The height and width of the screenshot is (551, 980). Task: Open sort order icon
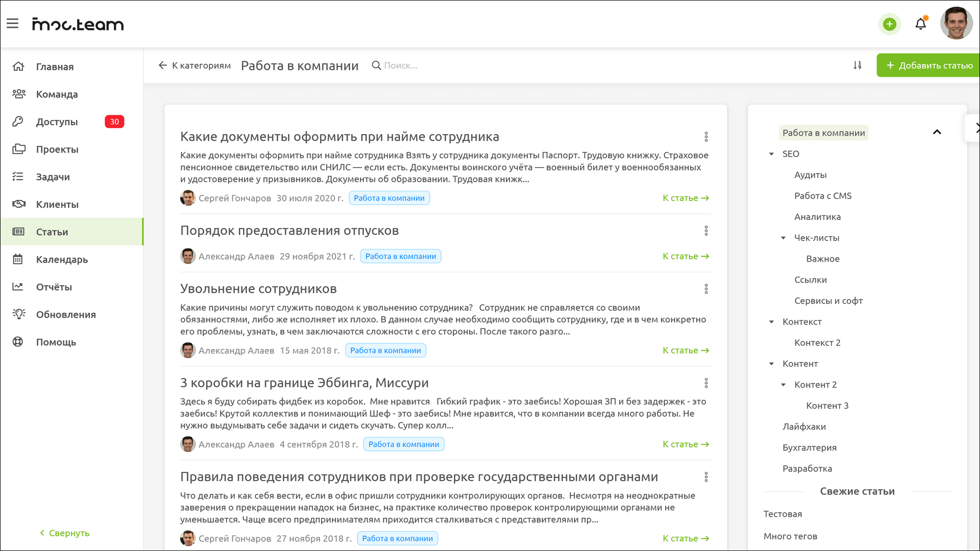click(x=857, y=65)
